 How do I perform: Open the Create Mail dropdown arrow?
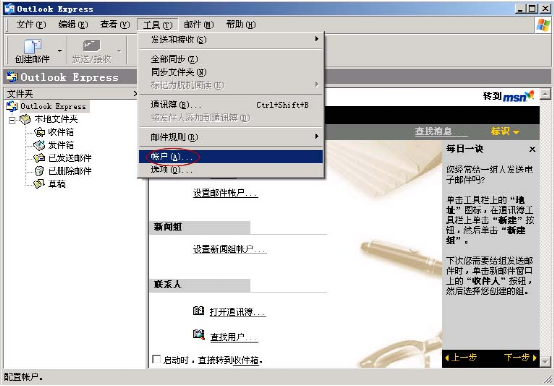(59, 51)
